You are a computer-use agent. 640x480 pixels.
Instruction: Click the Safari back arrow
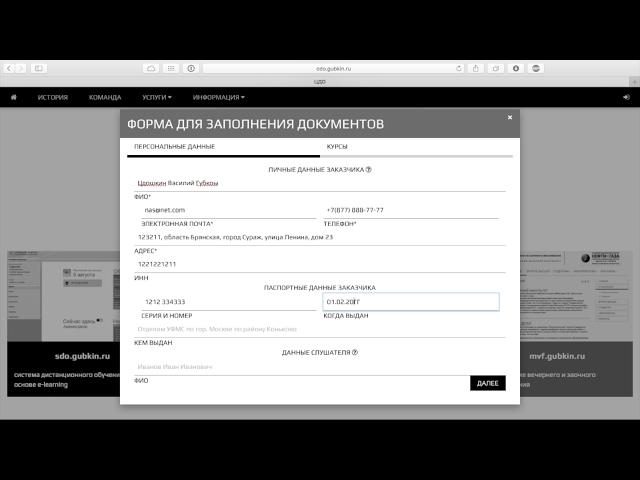9,68
